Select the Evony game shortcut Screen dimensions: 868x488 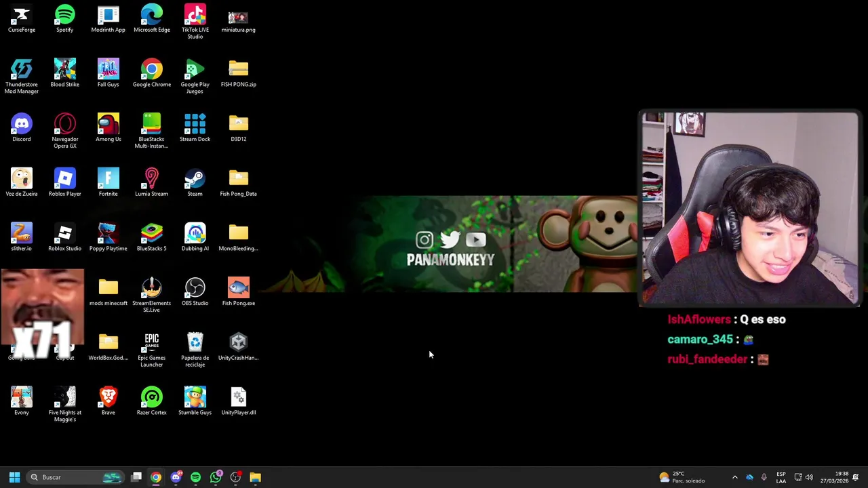point(22,402)
